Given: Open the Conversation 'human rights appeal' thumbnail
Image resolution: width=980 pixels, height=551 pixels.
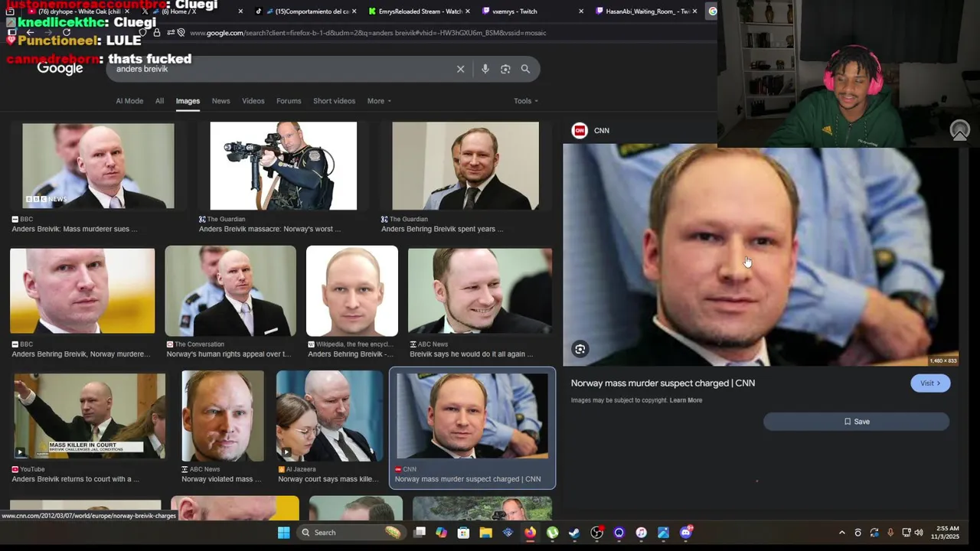Looking at the screenshot, I should point(230,291).
